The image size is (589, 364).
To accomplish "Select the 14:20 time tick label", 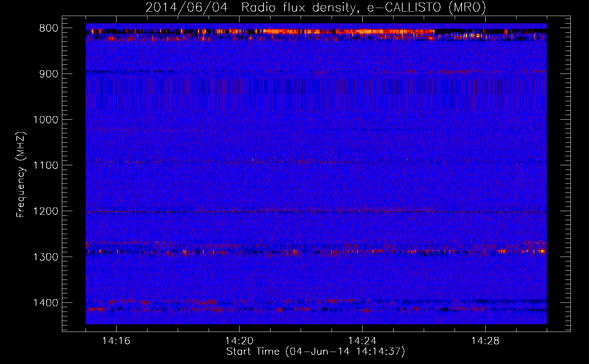I will (x=239, y=341).
